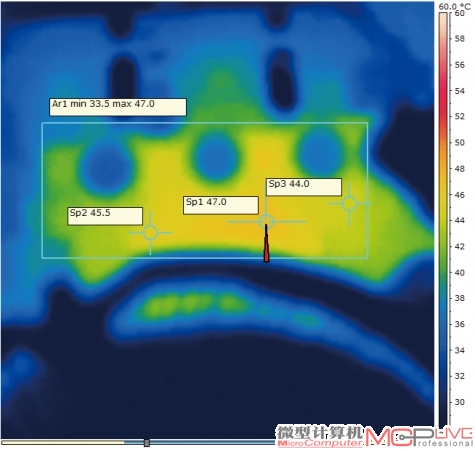
Task: Select the Sp3 crosshair spot marker
Action: pos(349,203)
